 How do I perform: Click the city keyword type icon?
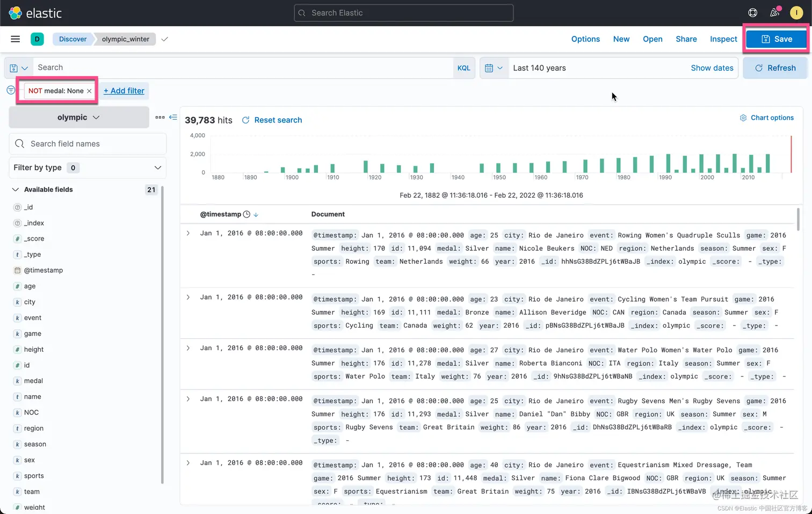click(x=17, y=302)
